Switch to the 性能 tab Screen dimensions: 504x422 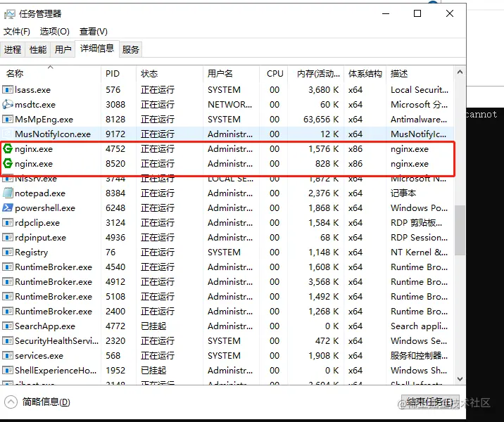point(37,49)
